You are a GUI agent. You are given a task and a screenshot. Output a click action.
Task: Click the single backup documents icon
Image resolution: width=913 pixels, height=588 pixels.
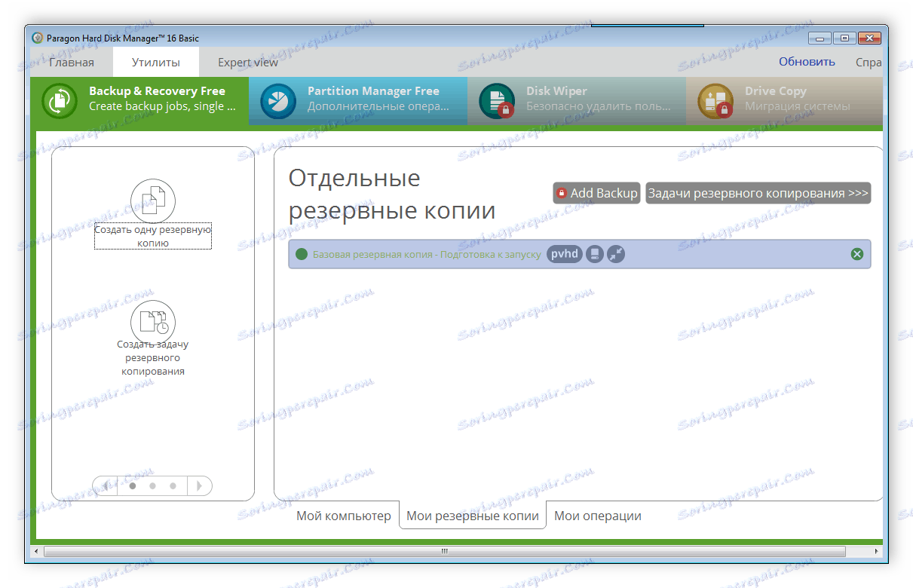point(153,201)
